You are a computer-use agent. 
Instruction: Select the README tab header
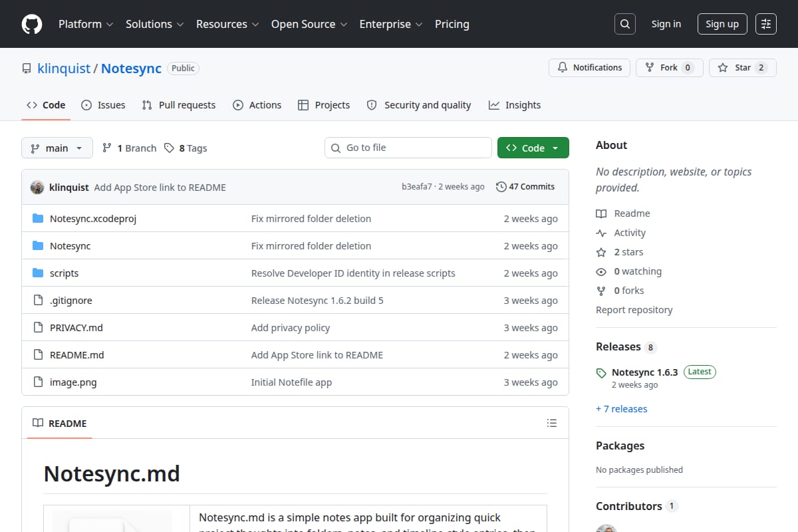point(60,423)
